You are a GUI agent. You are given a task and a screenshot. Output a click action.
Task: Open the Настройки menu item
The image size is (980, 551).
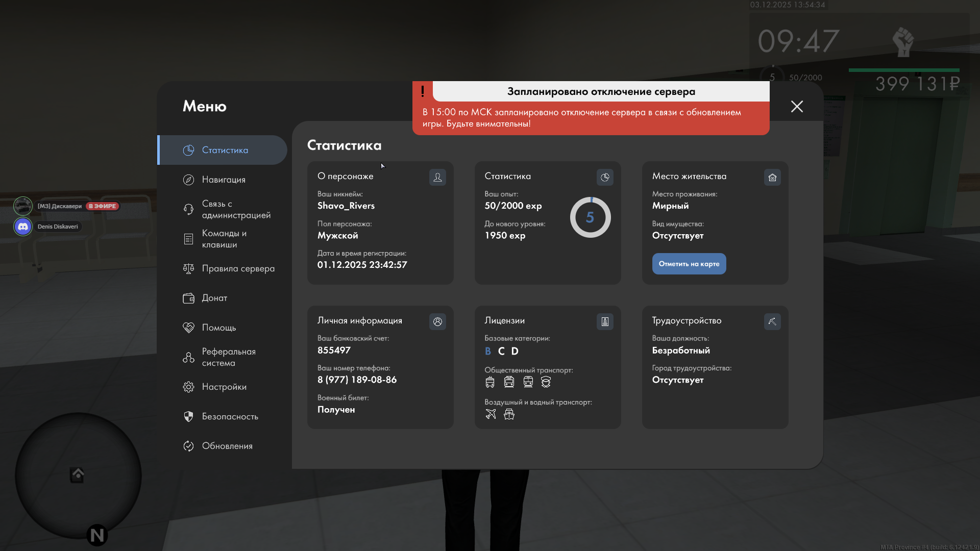[x=224, y=387]
